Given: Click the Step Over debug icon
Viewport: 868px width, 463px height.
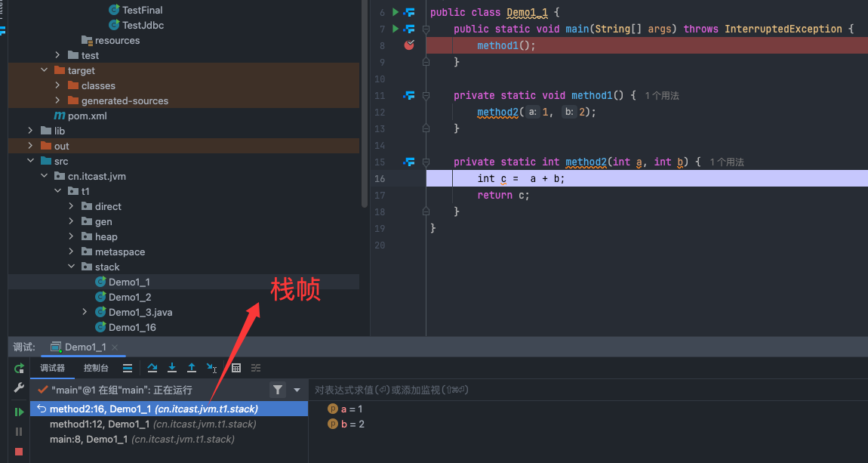Looking at the screenshot, I should (x=152, y=368).
